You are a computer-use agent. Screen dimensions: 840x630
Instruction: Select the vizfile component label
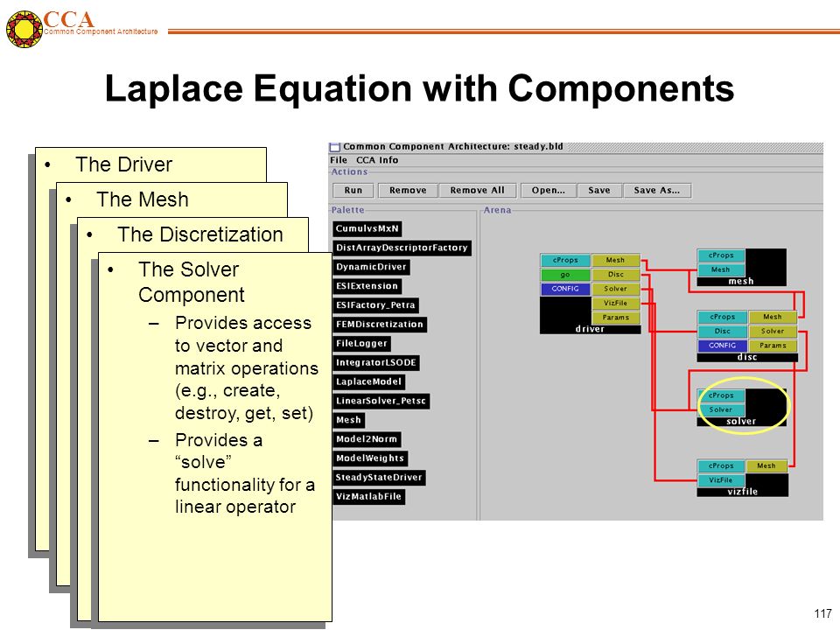743,492
